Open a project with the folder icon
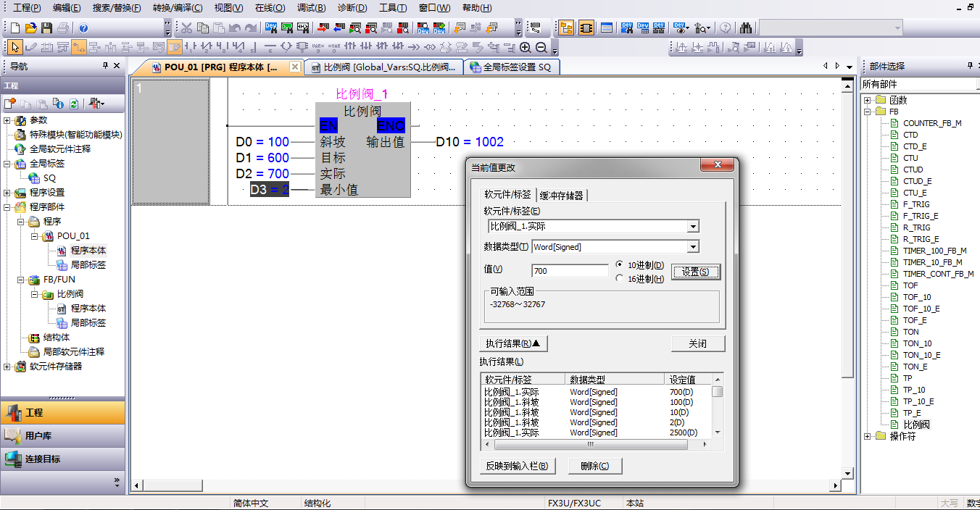 (30, 28)
